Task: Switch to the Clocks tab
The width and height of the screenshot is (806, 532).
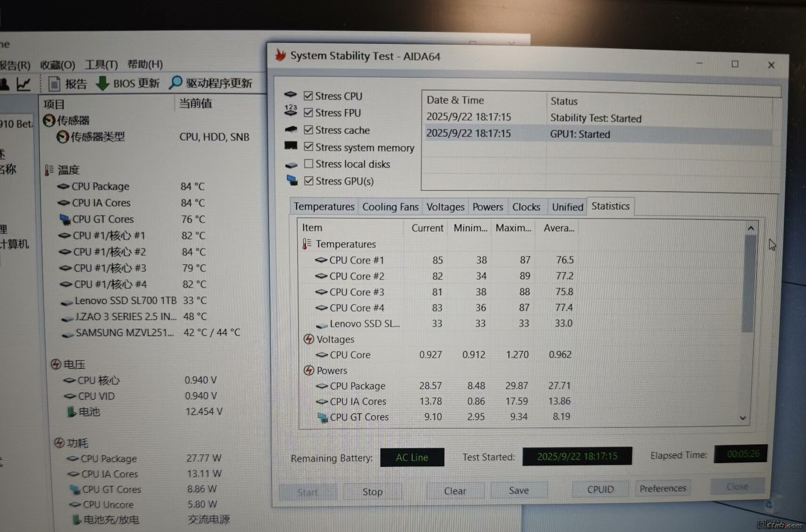Action: click(x=526, y=207)
